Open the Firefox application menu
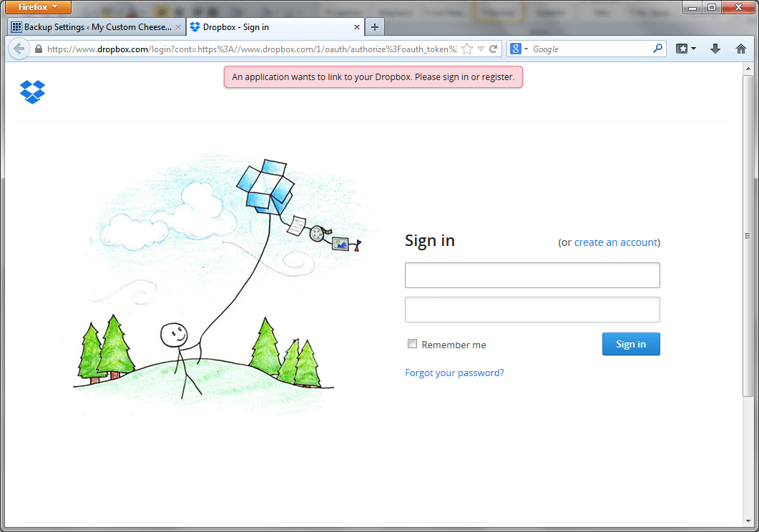Screen dimensions: 759x532 pos(38,7)
